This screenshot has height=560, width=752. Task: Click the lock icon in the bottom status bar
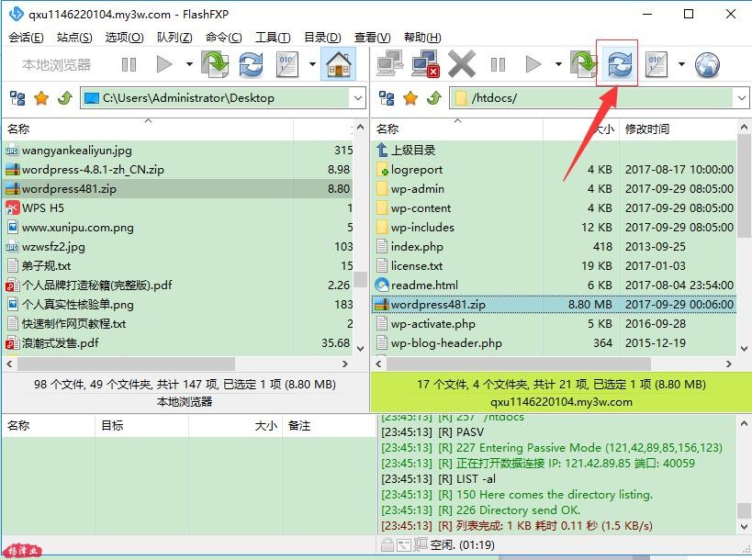(x=387, y=544)
